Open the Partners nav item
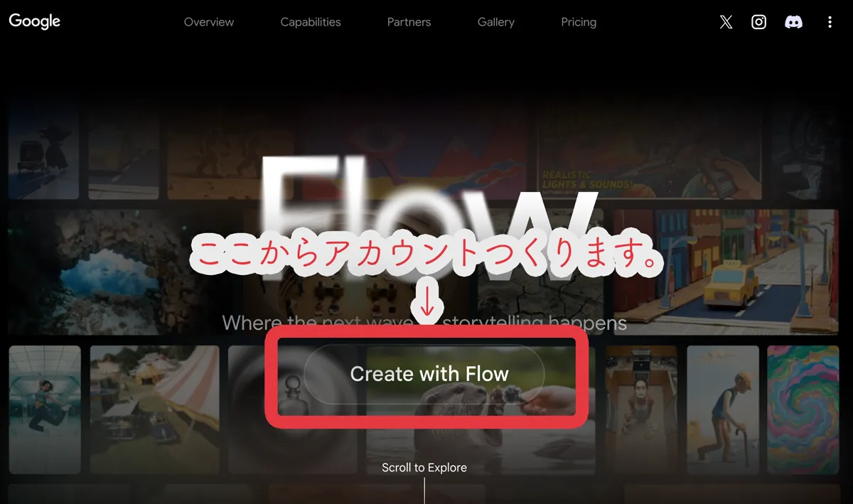The image size is (853, 504). (409, 22)
